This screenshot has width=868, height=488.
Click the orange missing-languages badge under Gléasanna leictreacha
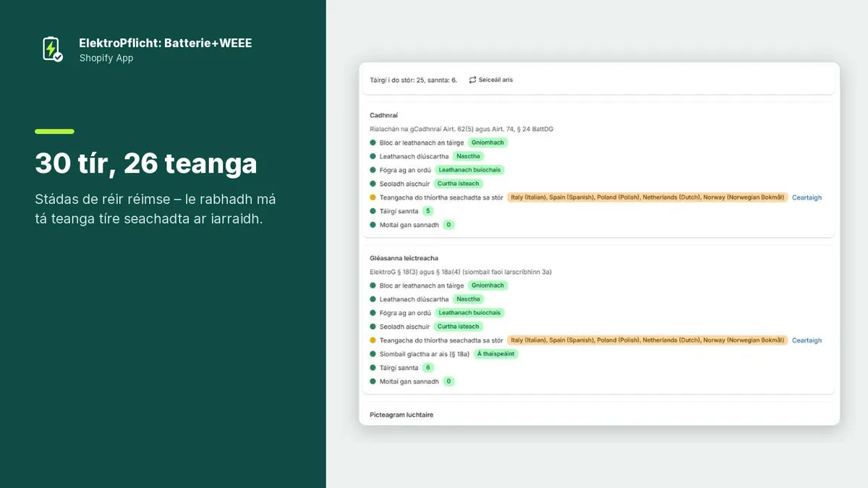[647, 341]
